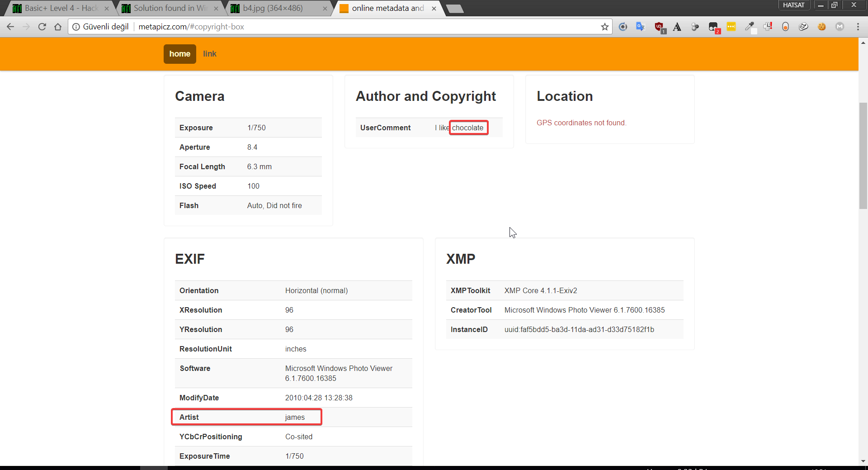868x470 pixels.
Task: Switch to 'Solution found in Wi' tab
Action: click(x=170, y=8)
